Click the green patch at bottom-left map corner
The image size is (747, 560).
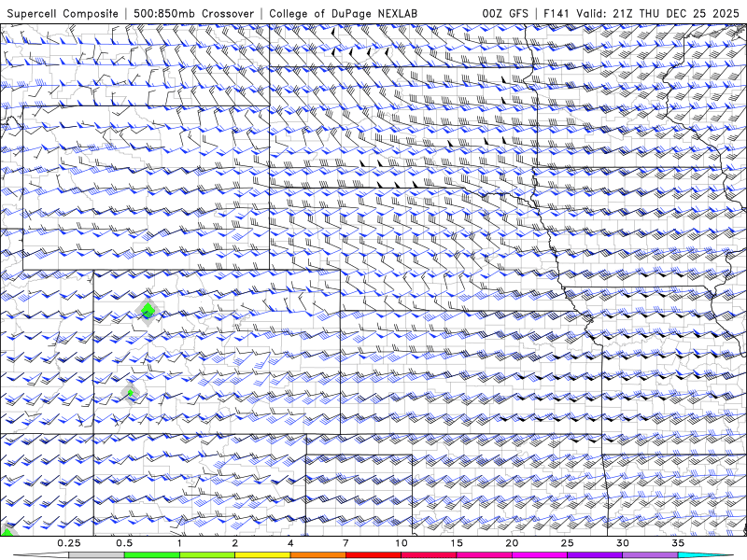[7, 530]
